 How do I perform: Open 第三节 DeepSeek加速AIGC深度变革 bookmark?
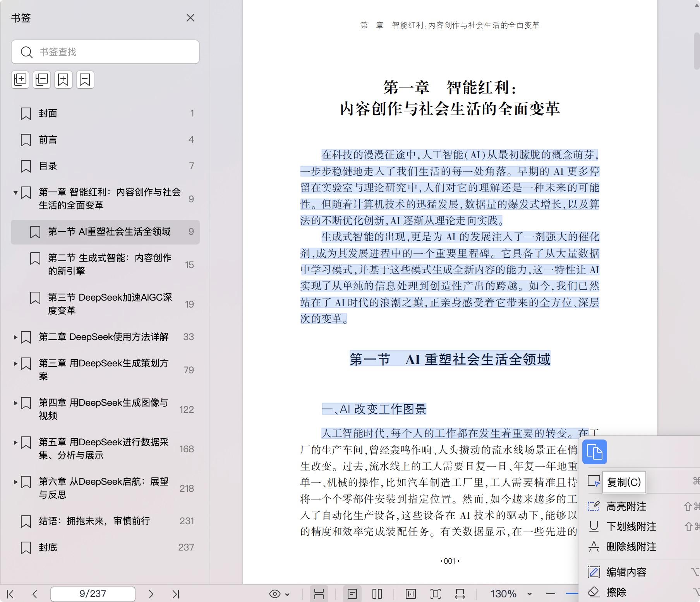pos(105,304)
